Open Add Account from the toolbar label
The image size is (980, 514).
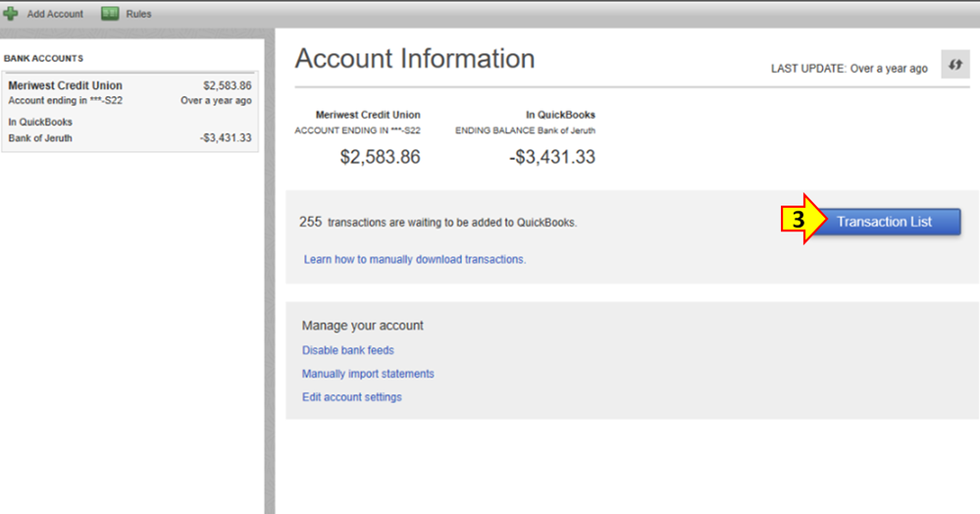(55, 14)
